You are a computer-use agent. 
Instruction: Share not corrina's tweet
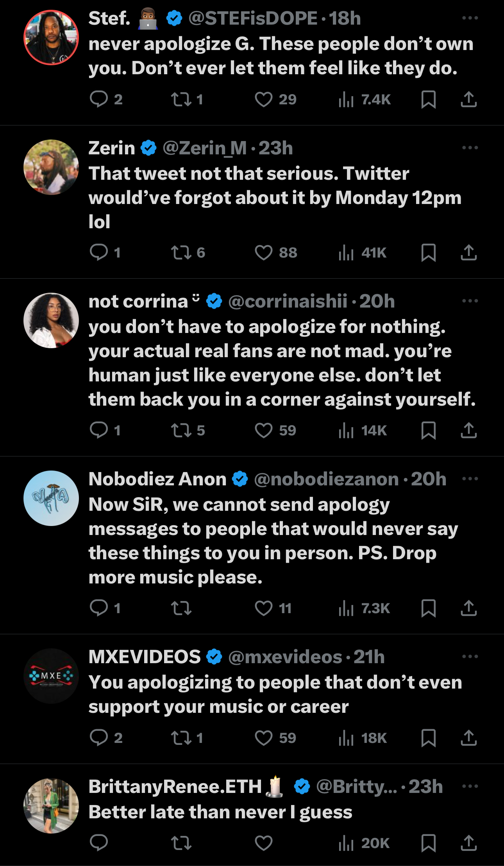(x=468, y=430)
